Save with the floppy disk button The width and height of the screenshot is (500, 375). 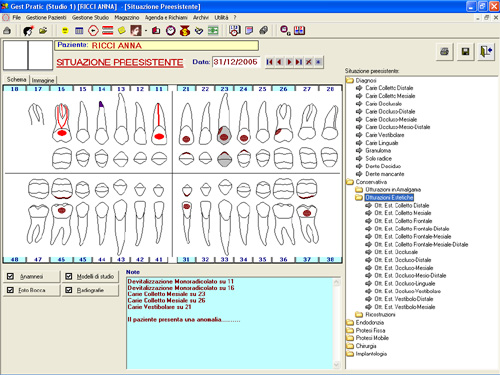(x=465, y=52)
